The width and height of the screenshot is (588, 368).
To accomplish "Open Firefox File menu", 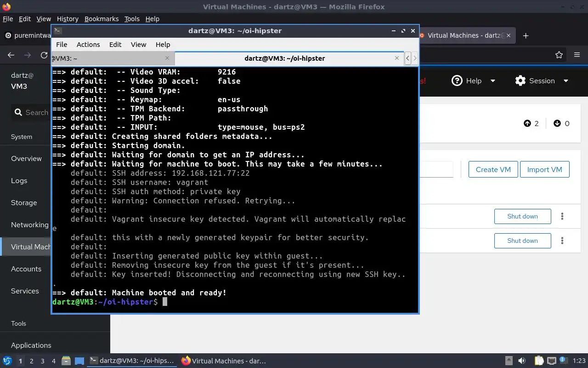I will (8, 19).
